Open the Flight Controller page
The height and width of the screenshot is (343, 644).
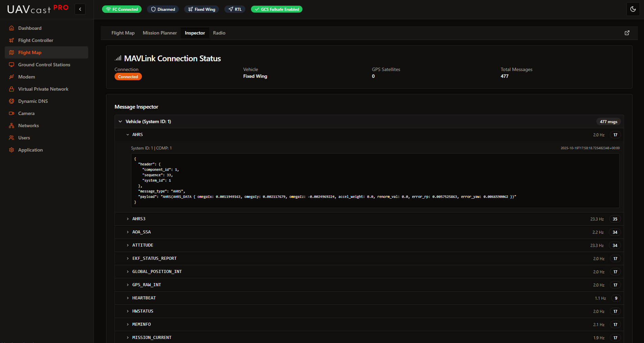click(35, 40)
